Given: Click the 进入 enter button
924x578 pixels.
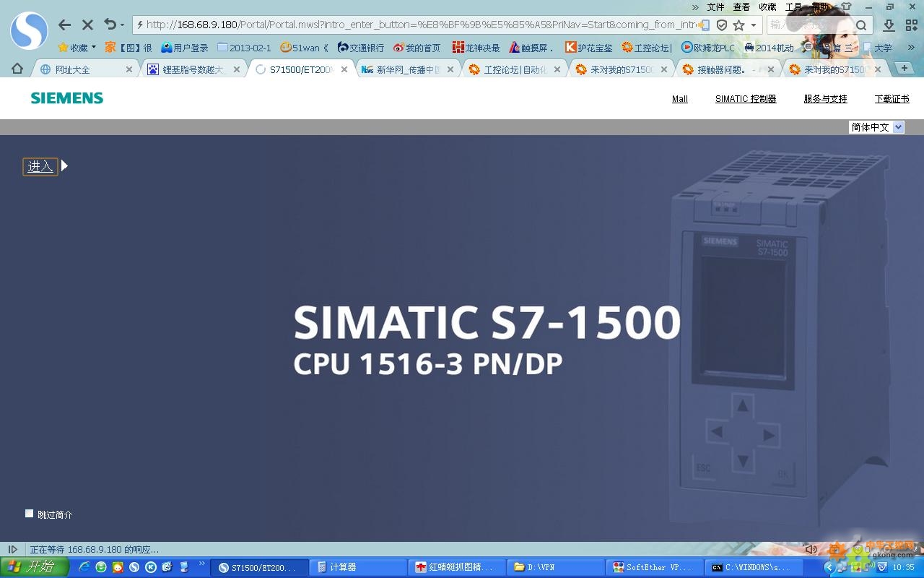Looking at the screenshot, I should pos(40,167).
